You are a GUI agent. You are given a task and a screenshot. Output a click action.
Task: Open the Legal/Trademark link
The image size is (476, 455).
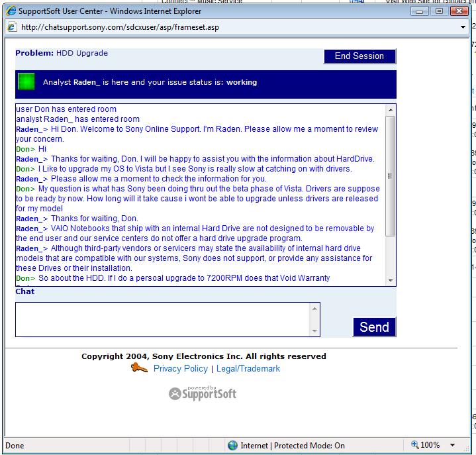[x=248, y=368]
